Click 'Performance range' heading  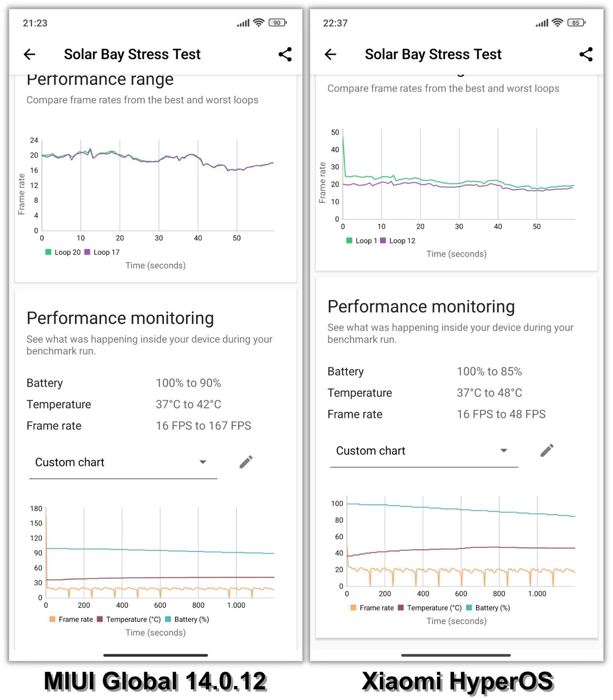(x=100, y=80)
